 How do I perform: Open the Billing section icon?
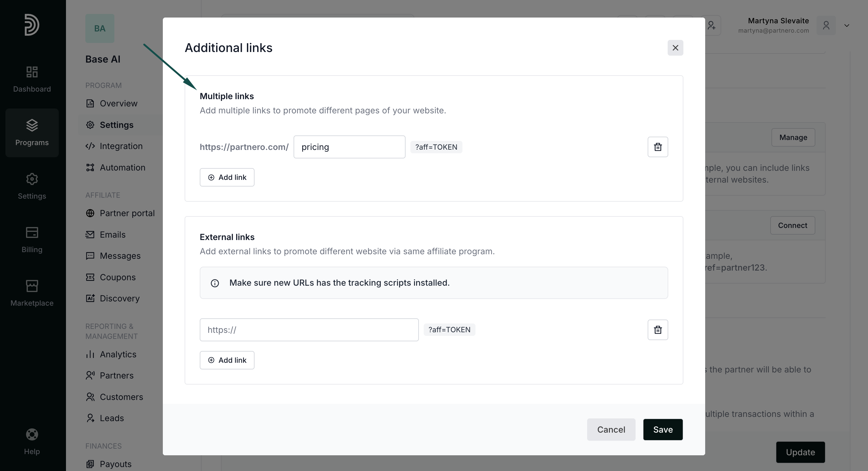point(32,232)
